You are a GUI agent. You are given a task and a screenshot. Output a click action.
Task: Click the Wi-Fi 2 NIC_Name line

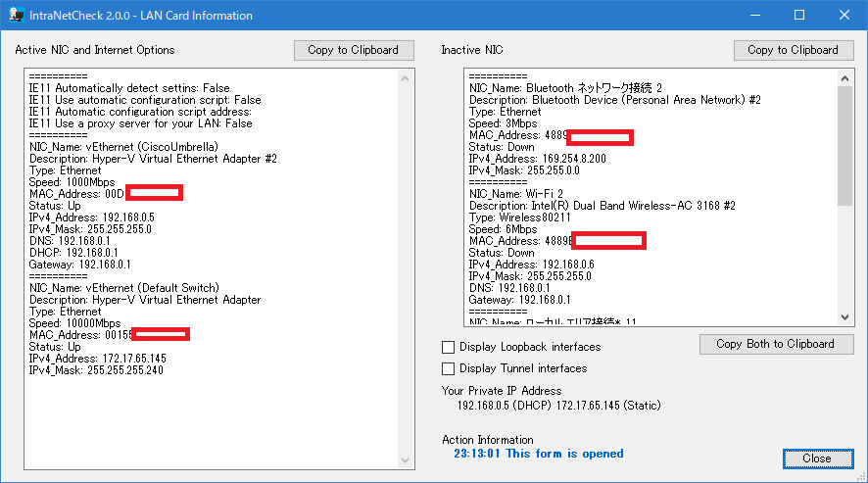[x=516, y=194]
